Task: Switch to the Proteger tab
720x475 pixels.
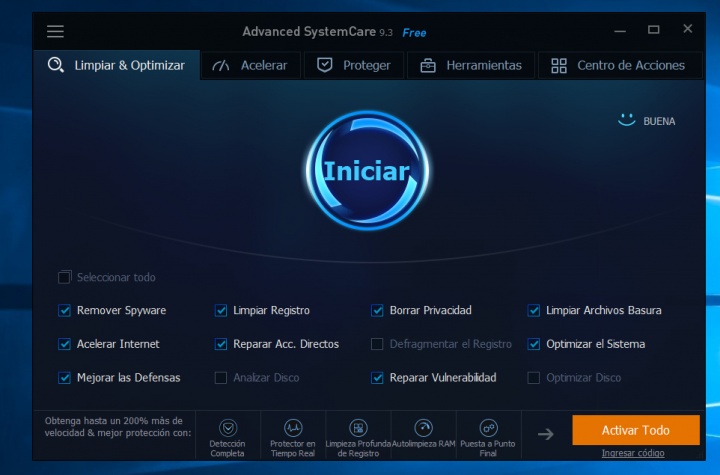Action: click(x=354, y=65)
